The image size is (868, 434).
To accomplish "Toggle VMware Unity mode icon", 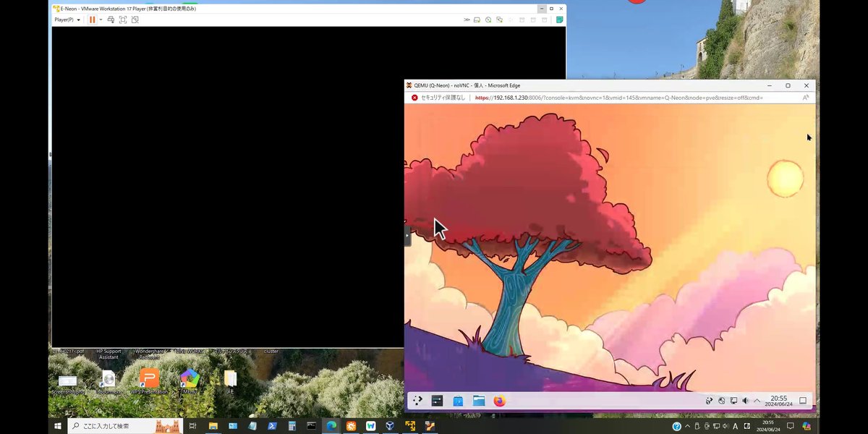I will coord(135,20).
